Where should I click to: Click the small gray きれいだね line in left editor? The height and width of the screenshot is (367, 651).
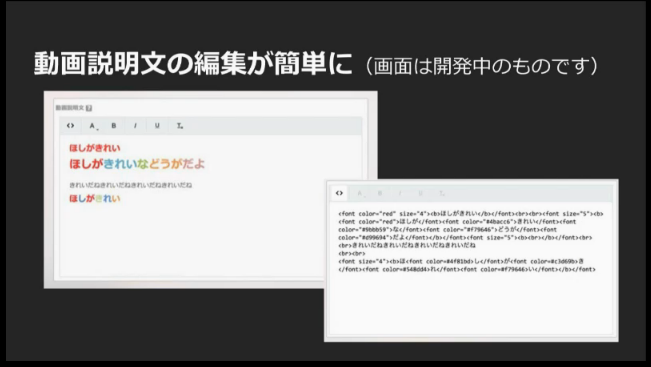130,185
